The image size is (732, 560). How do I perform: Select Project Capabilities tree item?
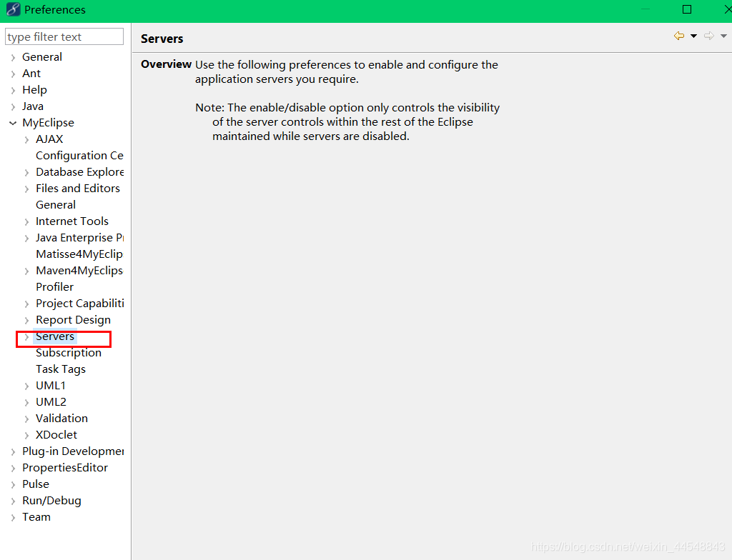pyautogui.click(x=80, y=304)
